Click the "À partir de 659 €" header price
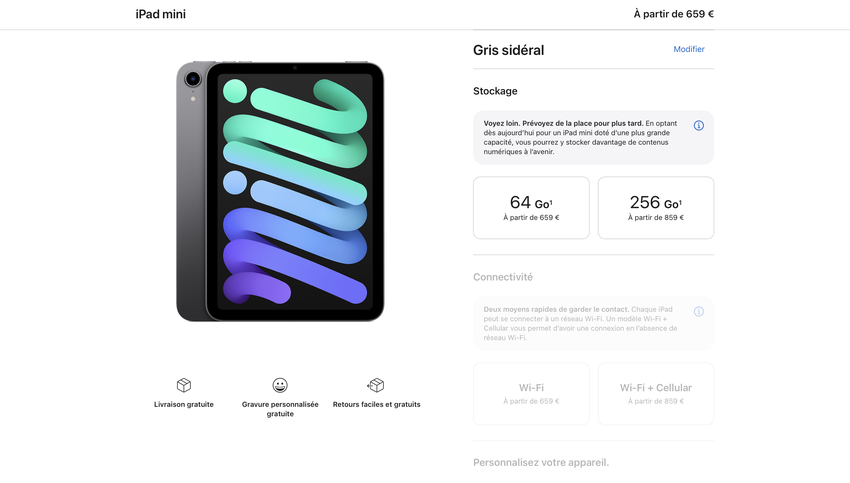The image size is (850, 483). click(x=674, y=14)
